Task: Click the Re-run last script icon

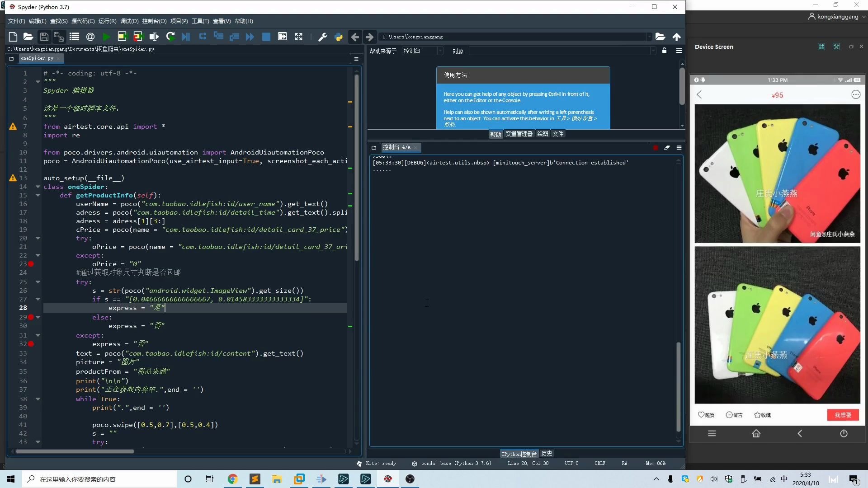Action: pos(170,37)
